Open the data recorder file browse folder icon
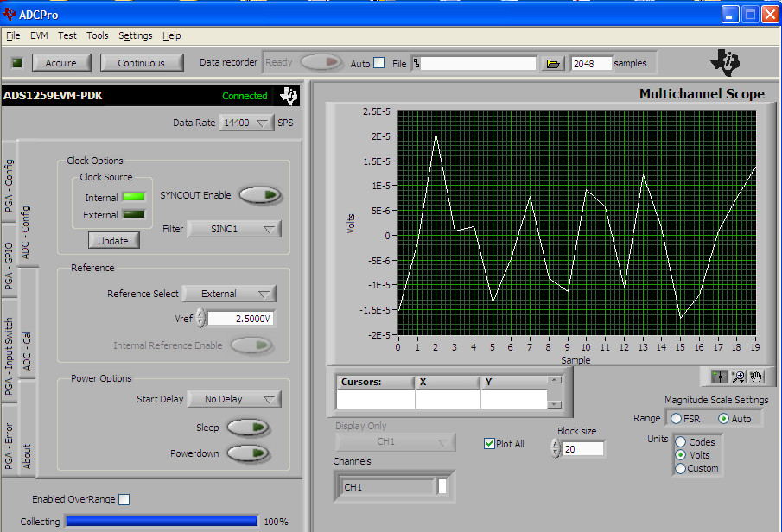782x532 pixels. click(553, 63)
